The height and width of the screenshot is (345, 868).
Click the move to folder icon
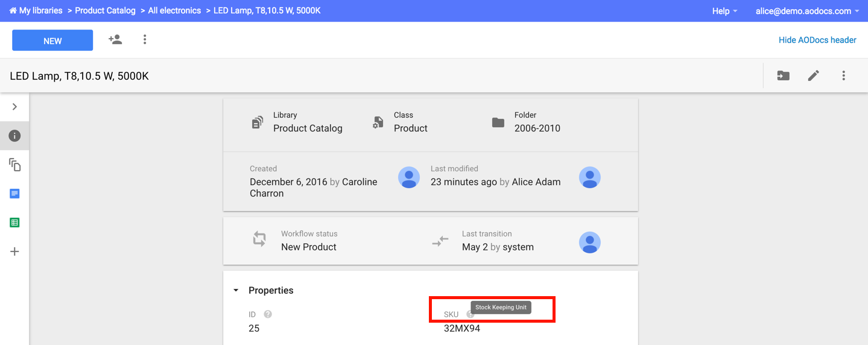pyautogui.click(x=783, y=75)
